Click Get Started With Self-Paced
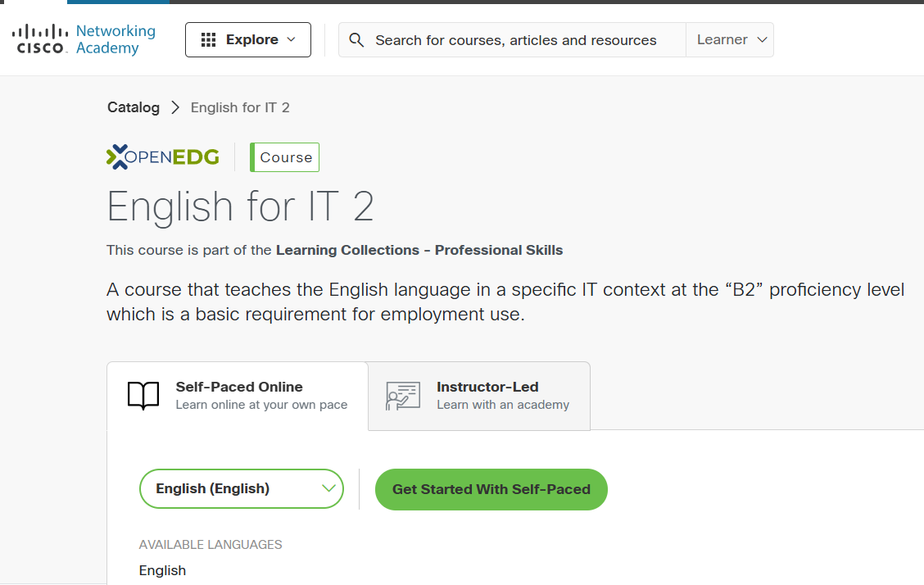Image resolution: width=924 pixels, height=585 pixels. (491, 489)
